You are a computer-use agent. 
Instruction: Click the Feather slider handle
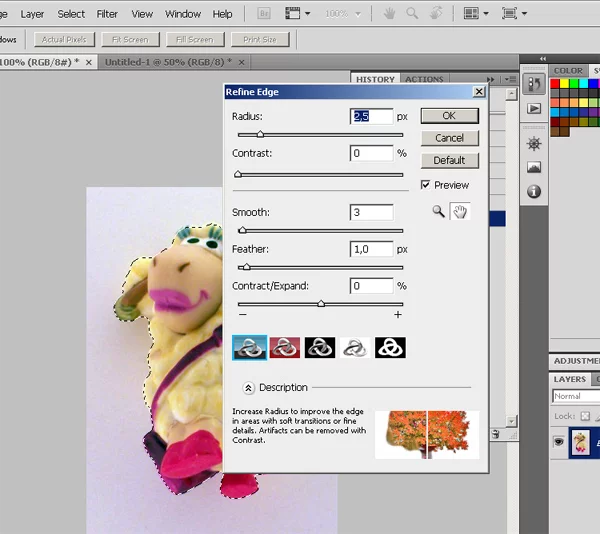click(247, 267)
